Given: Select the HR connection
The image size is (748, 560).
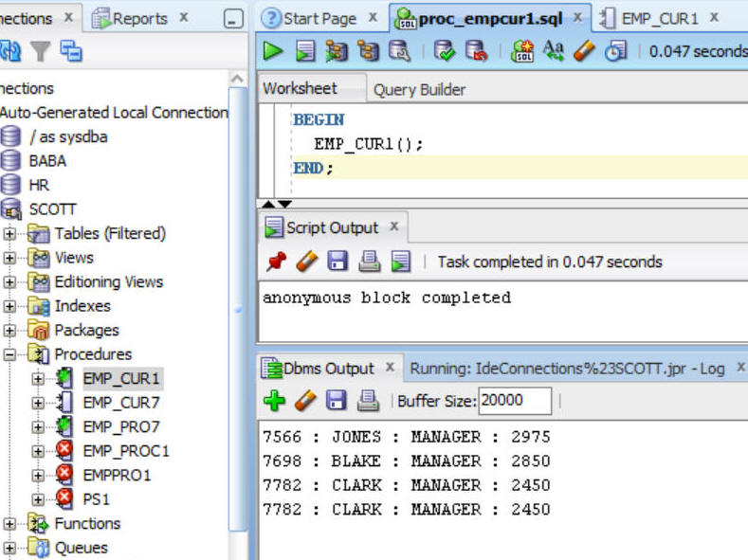Looking at the screenshot, I should [x=39, y=185].
